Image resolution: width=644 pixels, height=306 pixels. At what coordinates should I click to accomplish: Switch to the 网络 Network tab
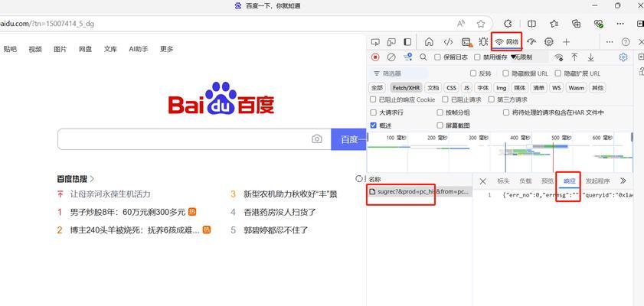[x=507, y=42]
